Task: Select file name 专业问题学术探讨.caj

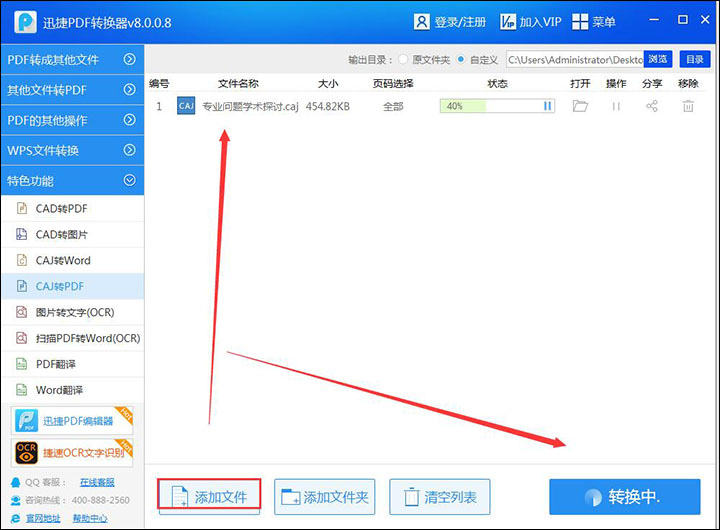Action: (250, 107)
